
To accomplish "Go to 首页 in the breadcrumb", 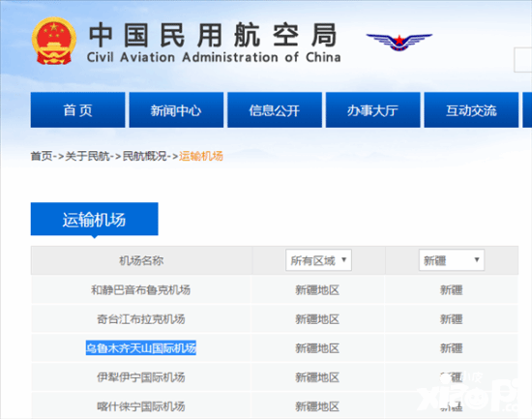I will [42, 156].
